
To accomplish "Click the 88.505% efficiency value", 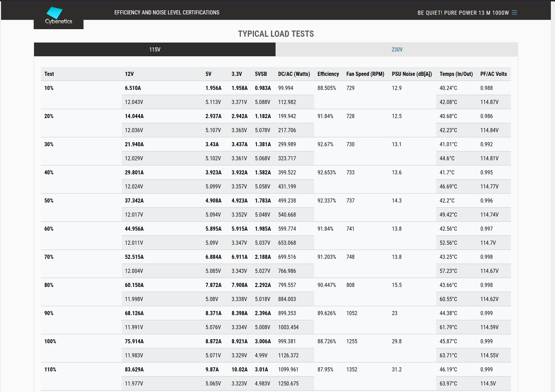I will [x=327, y=88].
